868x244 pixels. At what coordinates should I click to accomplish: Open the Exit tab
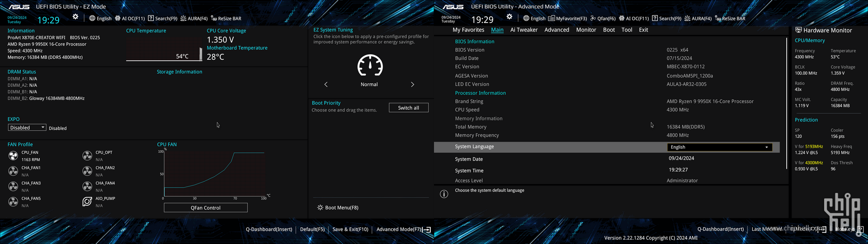[x=643, y=30]
